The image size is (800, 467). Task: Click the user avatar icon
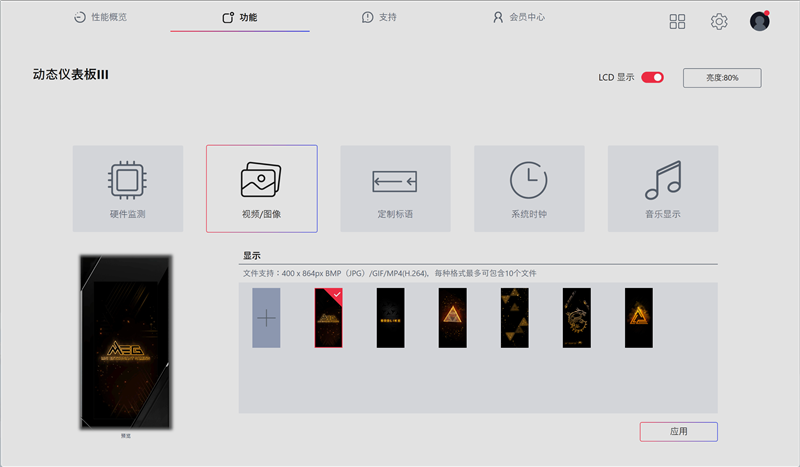760,21
